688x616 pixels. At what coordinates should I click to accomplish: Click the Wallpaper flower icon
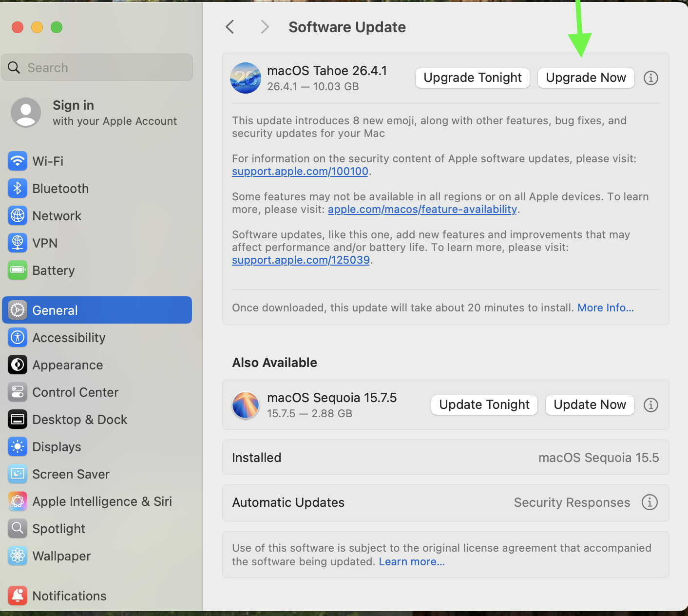pos(18,556)
